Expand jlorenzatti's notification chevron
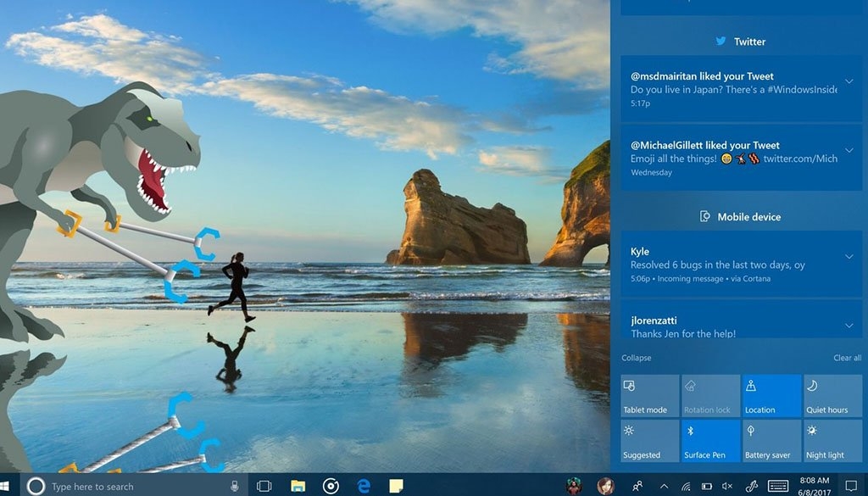This screenshot has height=496, width=868. click(x=849, y=326)
